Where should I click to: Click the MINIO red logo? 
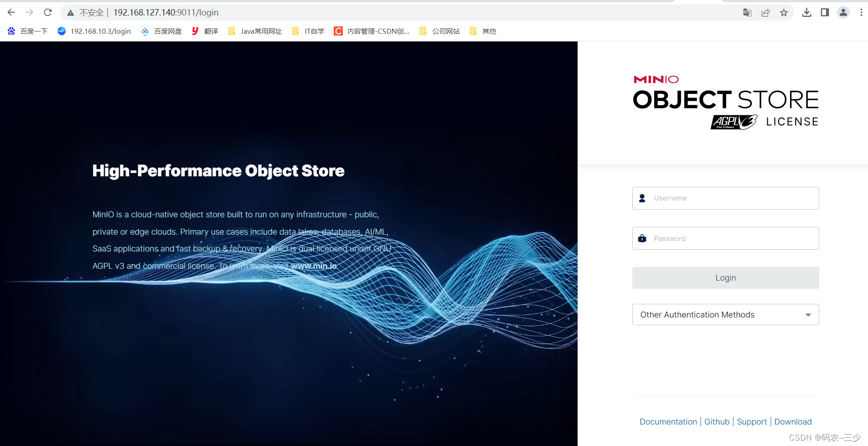pos(656,80)
